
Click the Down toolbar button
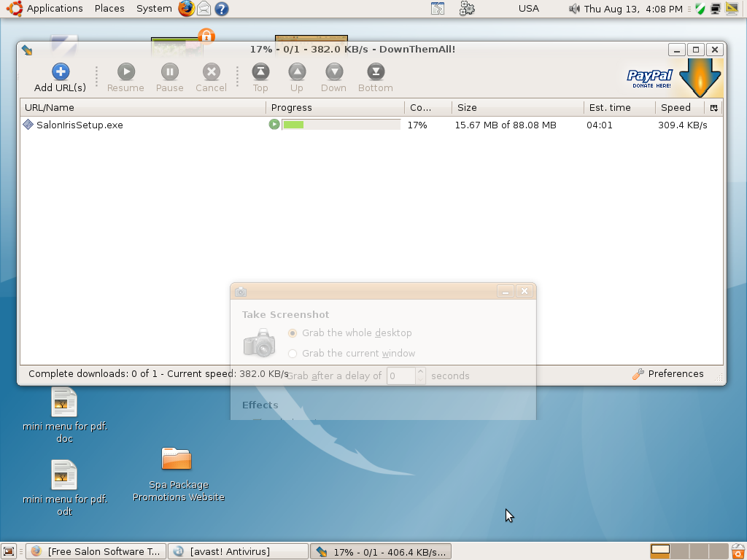(334, 78)
